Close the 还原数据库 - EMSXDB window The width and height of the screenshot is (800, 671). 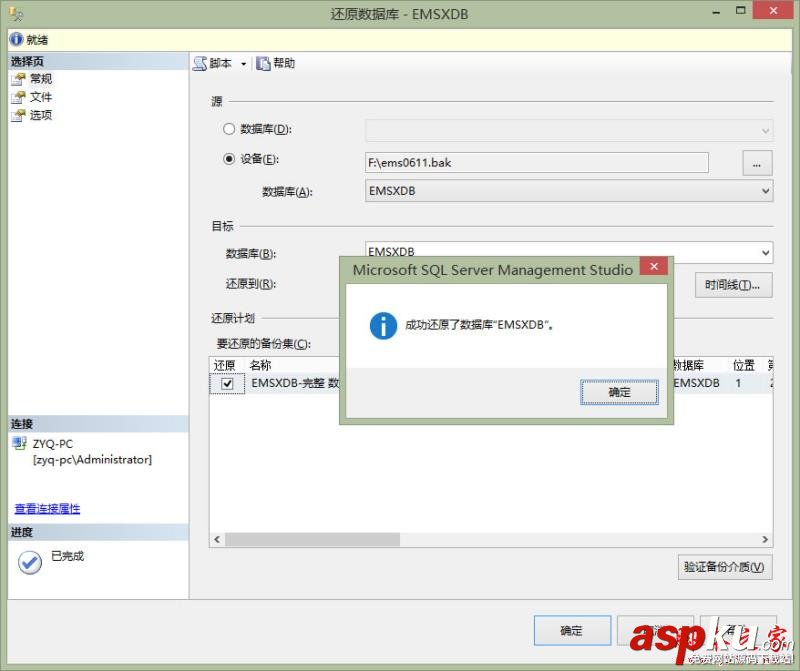pyautogui.click(x=773, y=10)
